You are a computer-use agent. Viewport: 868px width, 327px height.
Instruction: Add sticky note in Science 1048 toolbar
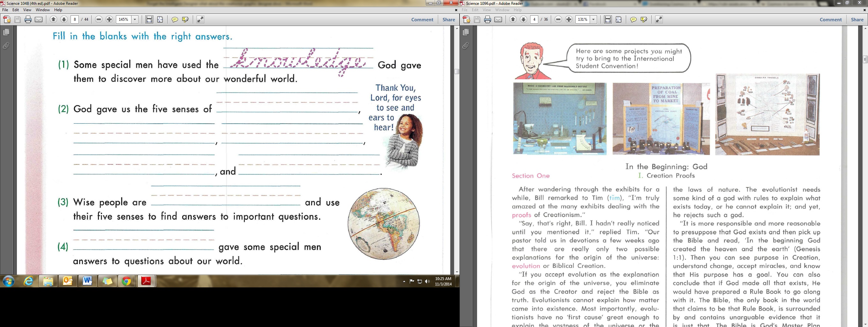point(175,19)
